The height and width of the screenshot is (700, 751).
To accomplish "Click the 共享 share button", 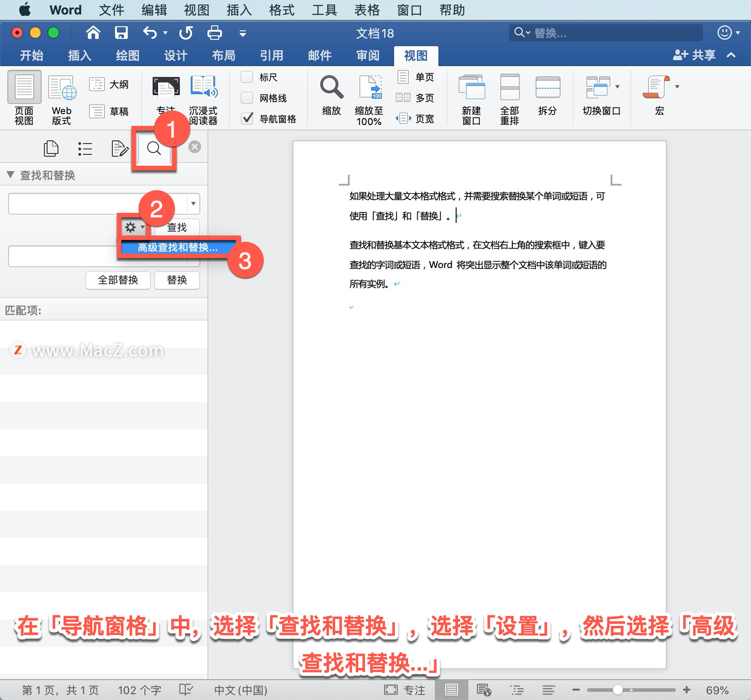I will [694, 55].
